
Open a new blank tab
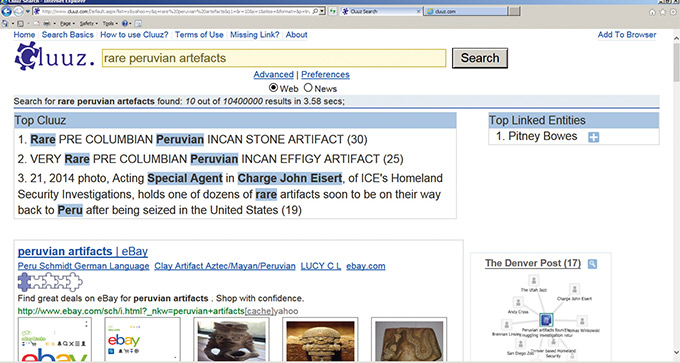point(514,11)
